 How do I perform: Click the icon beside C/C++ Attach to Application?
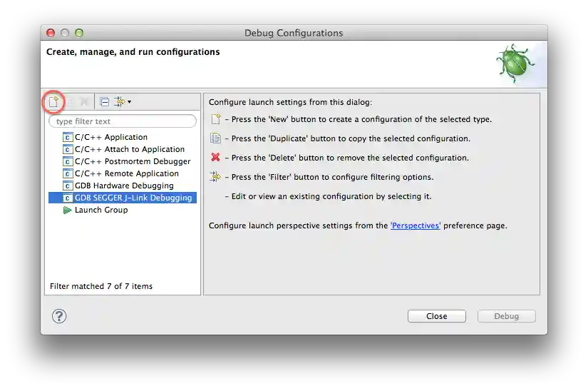[x=67, y=149]
